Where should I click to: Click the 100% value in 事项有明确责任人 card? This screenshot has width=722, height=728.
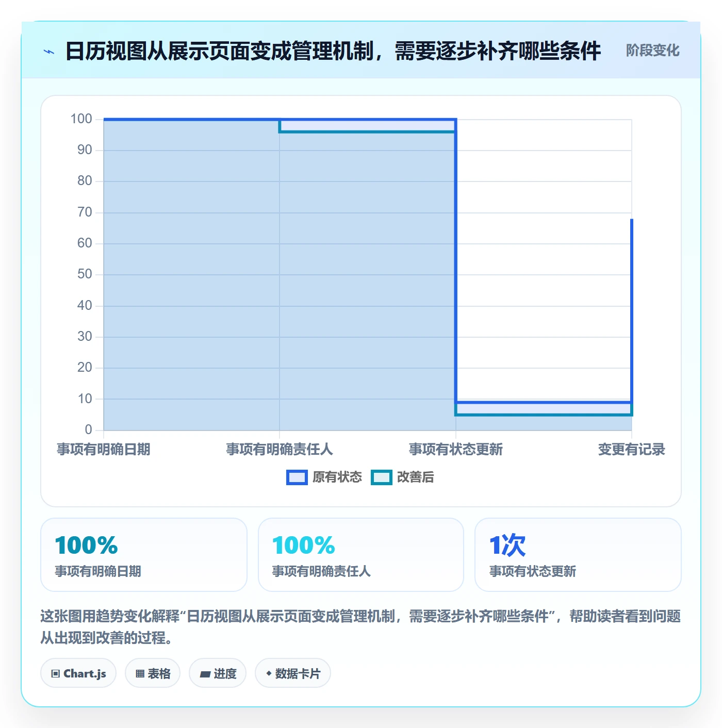[304, 545]
